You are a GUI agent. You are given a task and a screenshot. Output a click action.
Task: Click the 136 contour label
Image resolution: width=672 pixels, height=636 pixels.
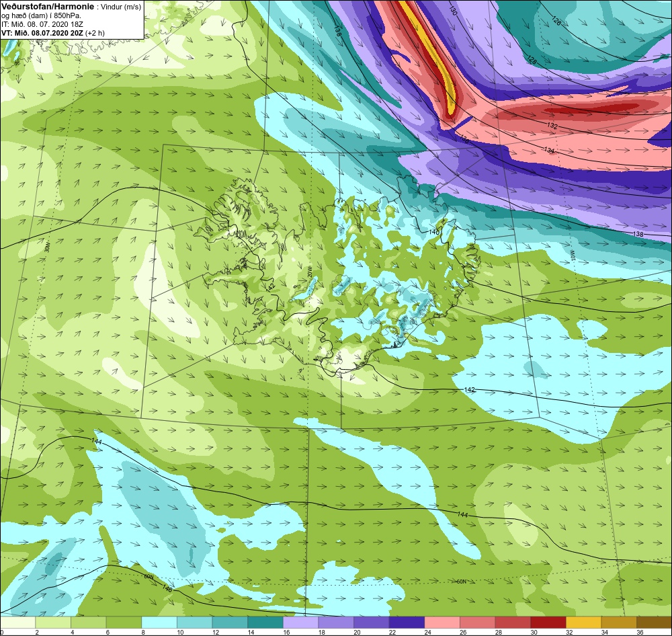(464, 139)
